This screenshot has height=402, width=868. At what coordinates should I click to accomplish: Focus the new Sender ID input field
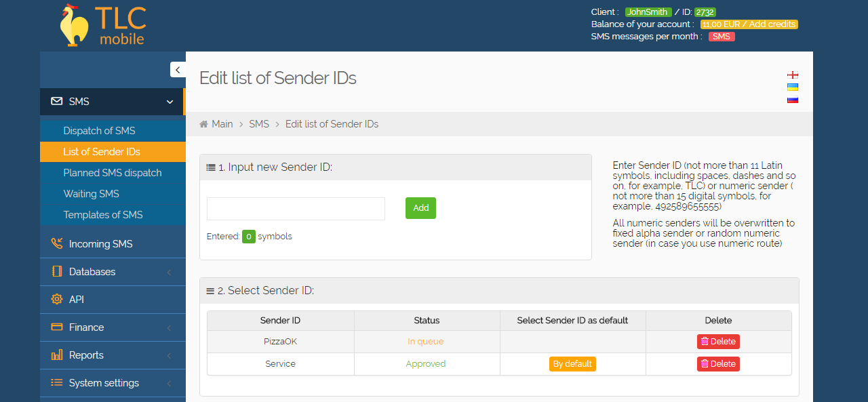coord(296,209)
